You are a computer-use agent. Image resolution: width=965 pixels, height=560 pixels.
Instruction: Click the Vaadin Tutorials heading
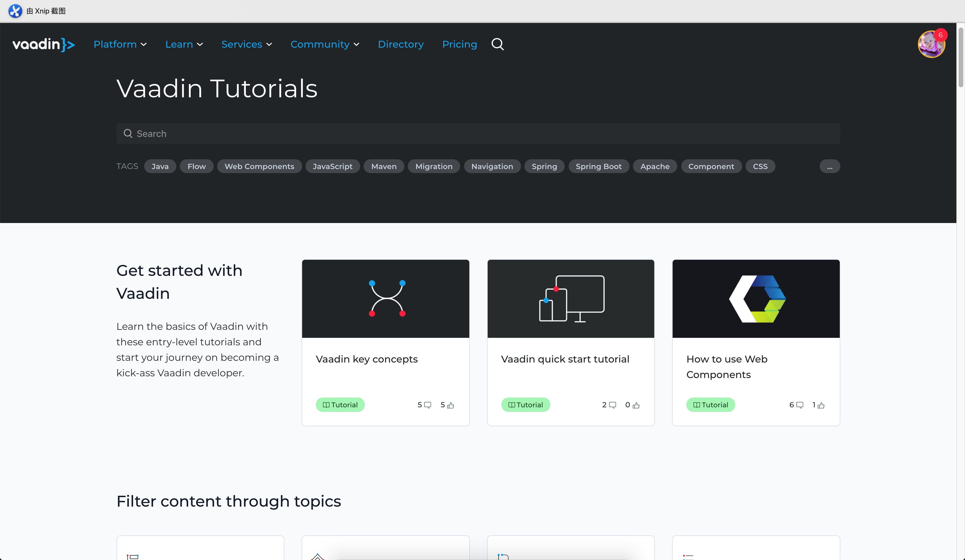click(x=217, y=88)
